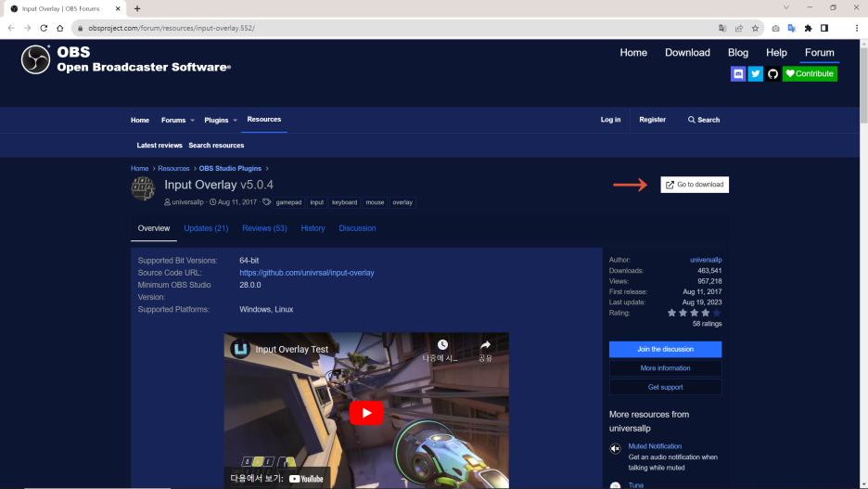Click the mouse tag
868x489 pixels.
pyautogui.click(x=375, y=202)
